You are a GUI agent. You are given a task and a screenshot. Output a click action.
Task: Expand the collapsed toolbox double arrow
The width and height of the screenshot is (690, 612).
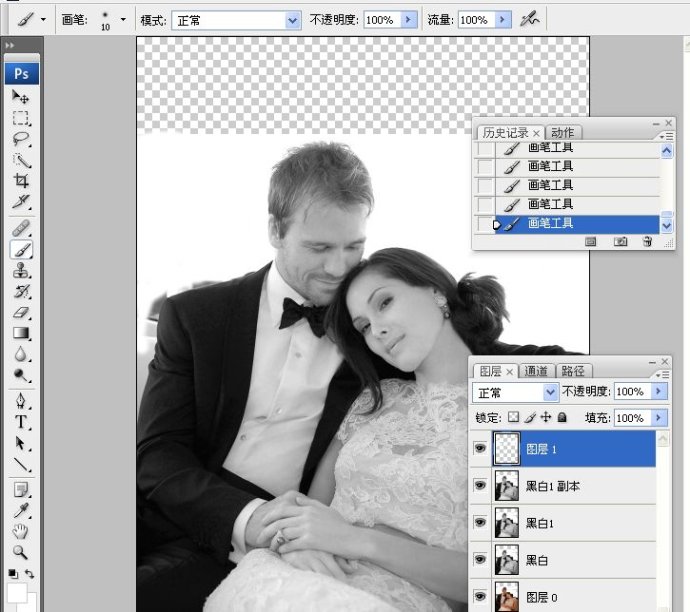pos(10,45)
